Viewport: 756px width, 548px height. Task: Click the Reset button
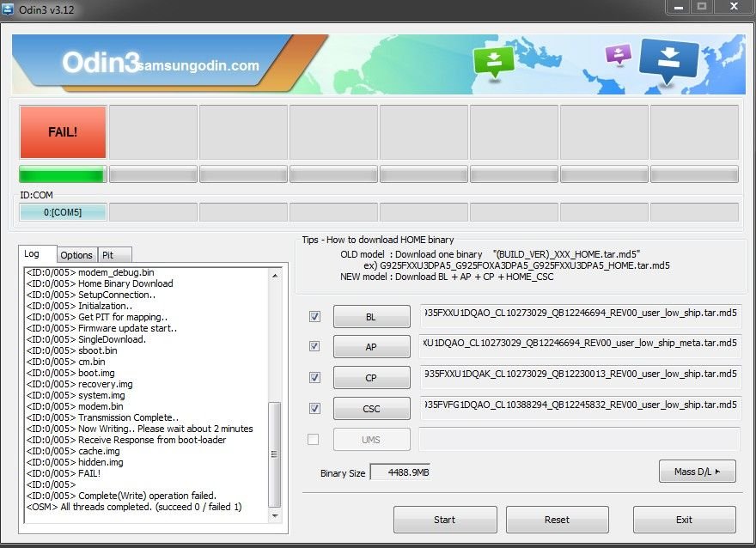click(557, 520)
